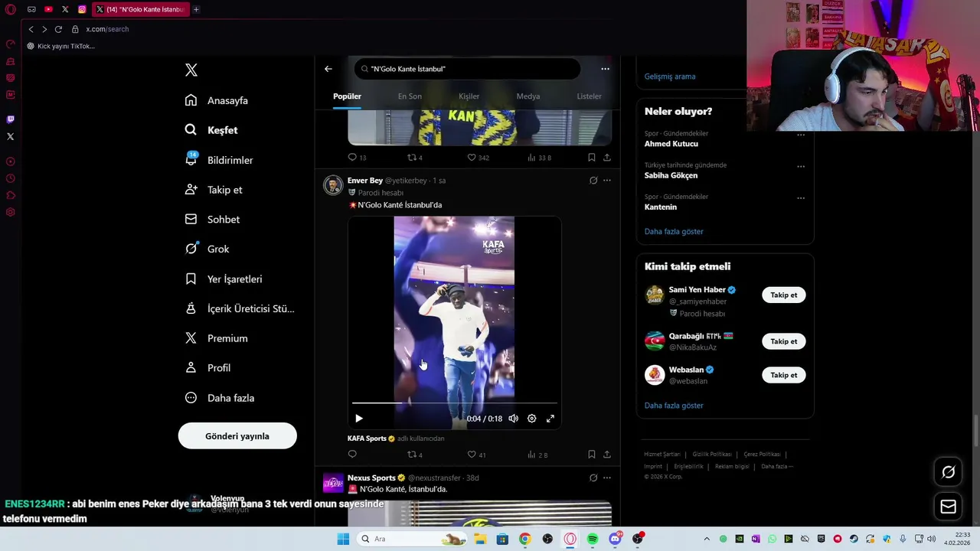Reply to Enver Bey's tweet

(352, 455)
